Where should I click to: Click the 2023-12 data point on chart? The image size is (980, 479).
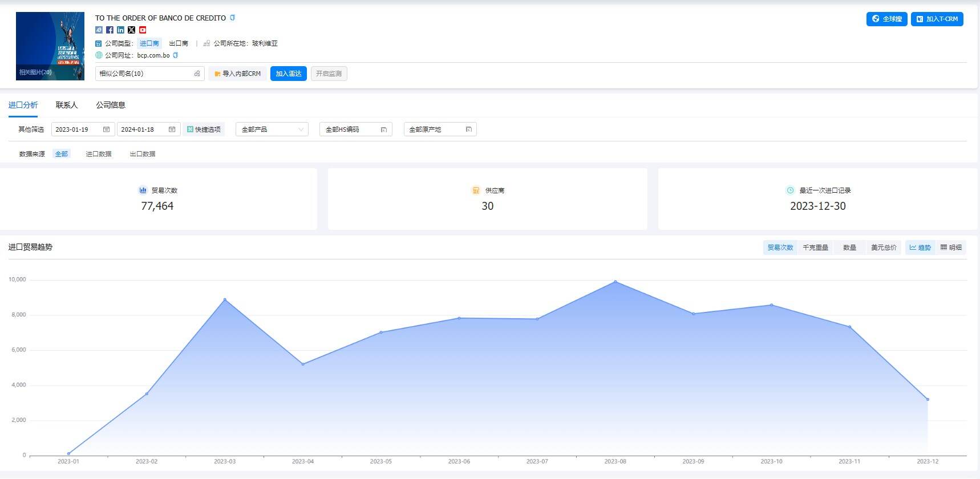pos(928,399)
